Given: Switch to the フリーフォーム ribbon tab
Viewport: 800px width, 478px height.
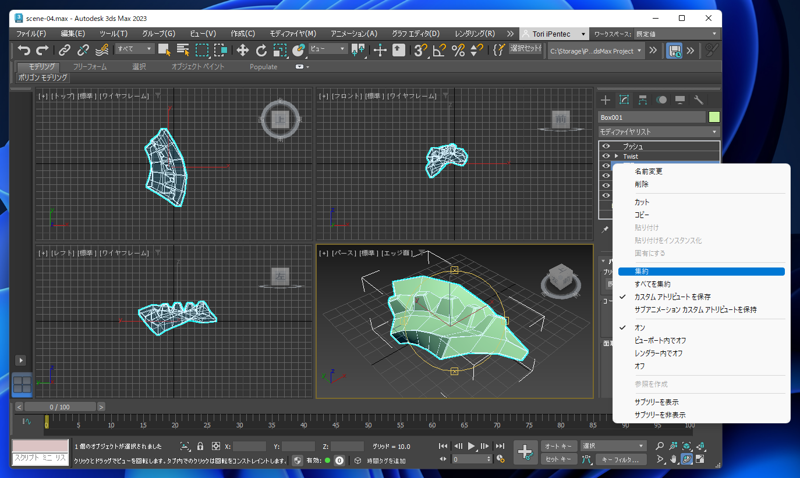Looking at the screenshot, I should 90,67.
